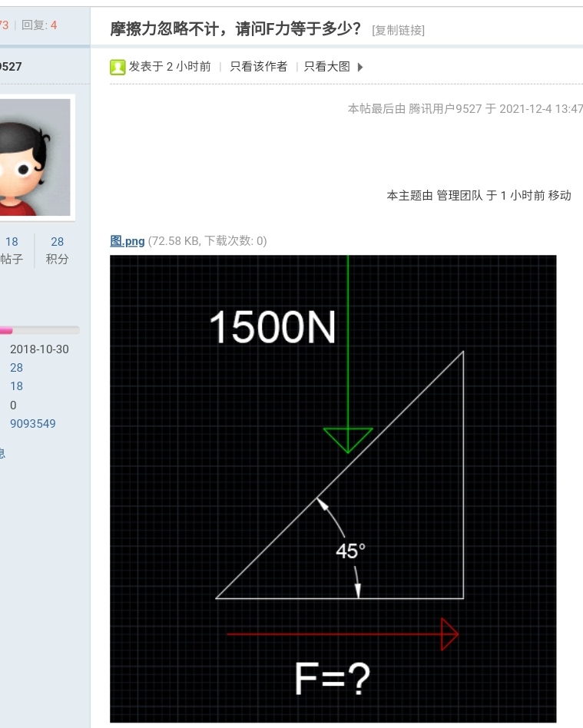This screenshot has height=728, width=583.
Task: Click the reply count 4
Action: click(54, 25)
